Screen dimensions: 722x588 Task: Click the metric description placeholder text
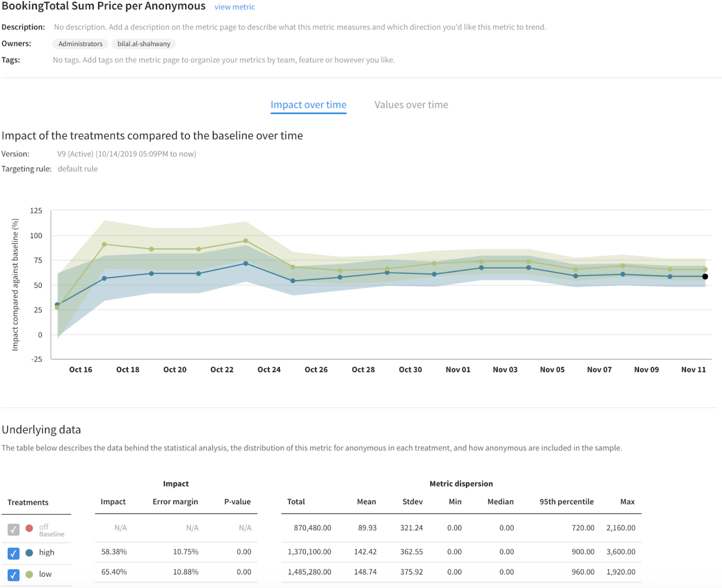coord(300,27)
